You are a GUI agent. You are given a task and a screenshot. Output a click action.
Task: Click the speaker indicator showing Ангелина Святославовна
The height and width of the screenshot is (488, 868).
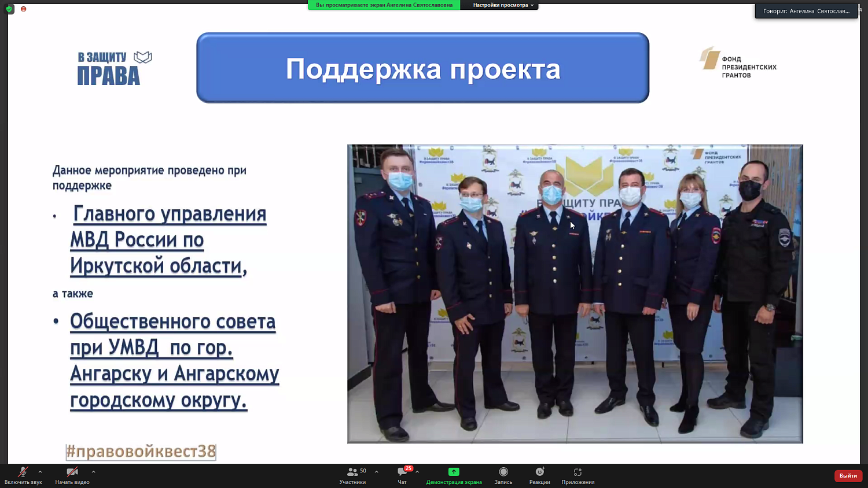806,10
